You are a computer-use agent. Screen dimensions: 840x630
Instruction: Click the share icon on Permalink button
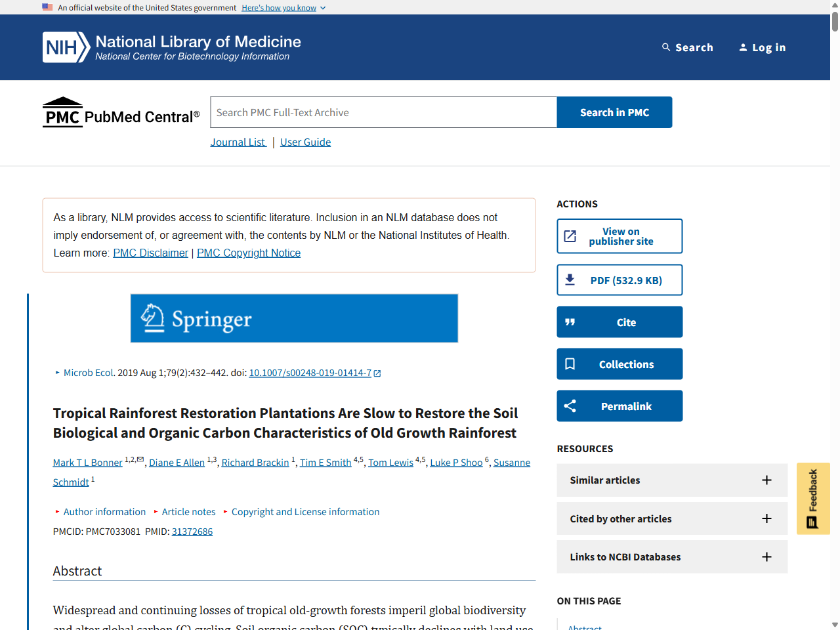tap(570, 406)
